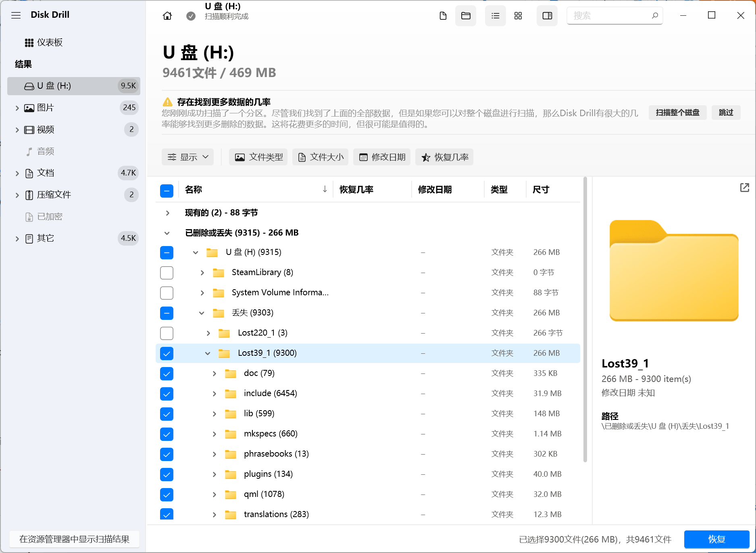
Task: Expand SteamLibrary (8) folder
Action: point(202,273)
